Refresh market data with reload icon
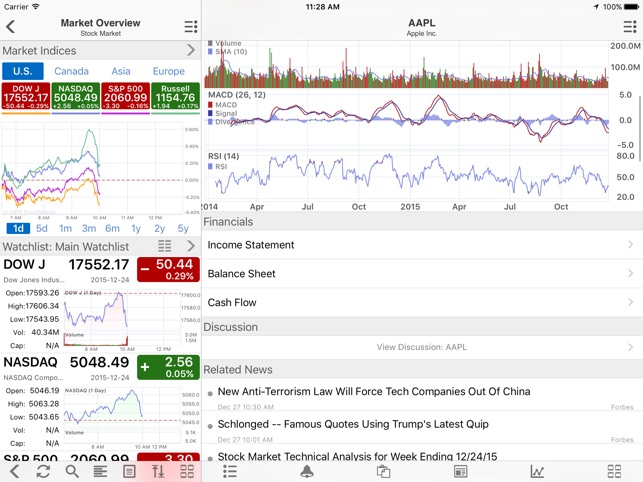643x482 pixels. [43, 471]
